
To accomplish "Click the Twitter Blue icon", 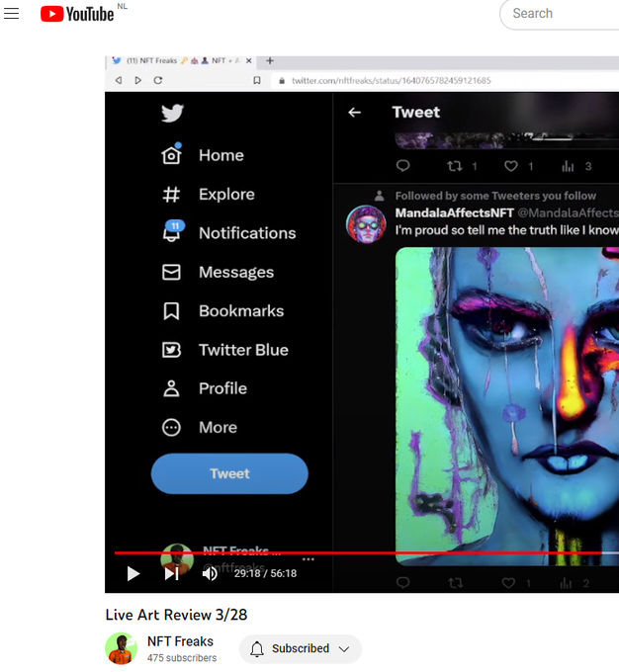I will point(171,350).
